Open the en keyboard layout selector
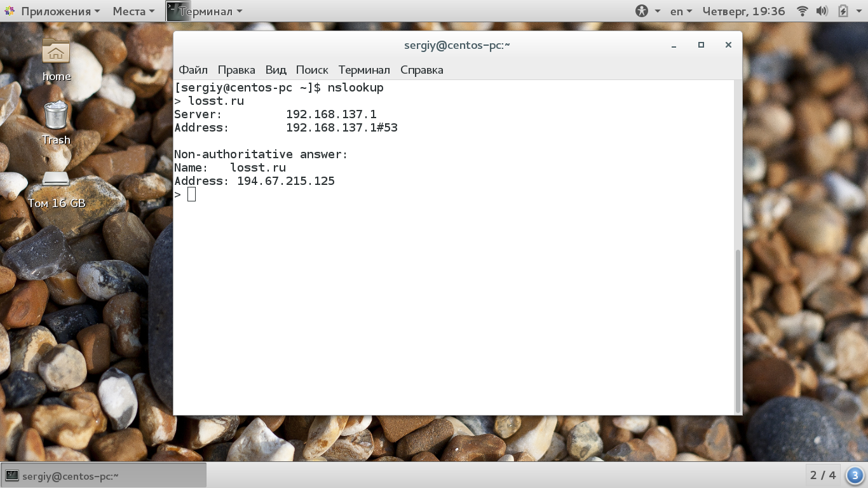The width and height of the screenshot is (868, 488). click(681, 11)
